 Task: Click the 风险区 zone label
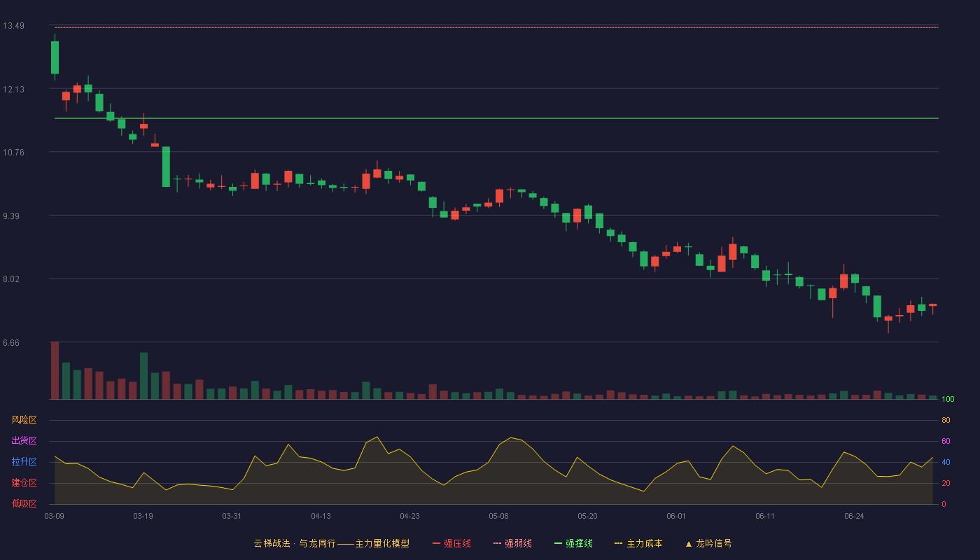(x=24, y=420)
